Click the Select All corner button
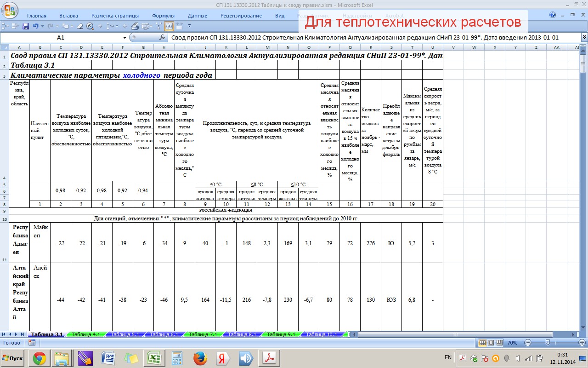 [4, 47]
